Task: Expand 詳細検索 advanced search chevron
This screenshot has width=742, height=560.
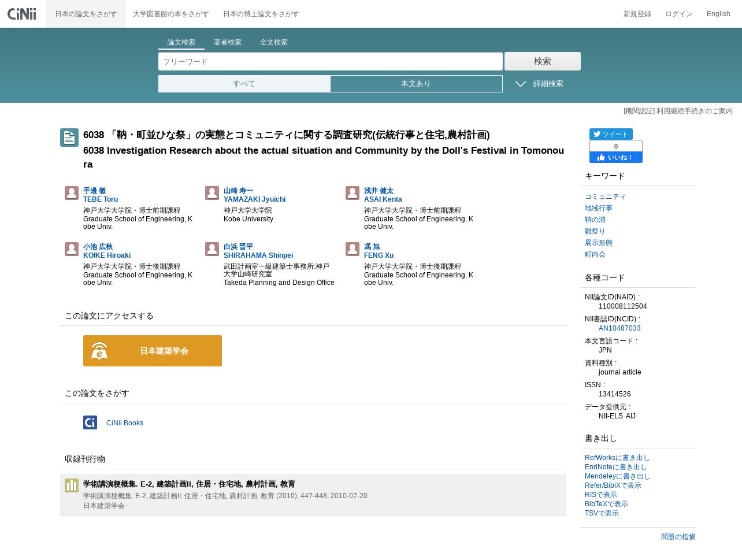Action: [521, 84]
